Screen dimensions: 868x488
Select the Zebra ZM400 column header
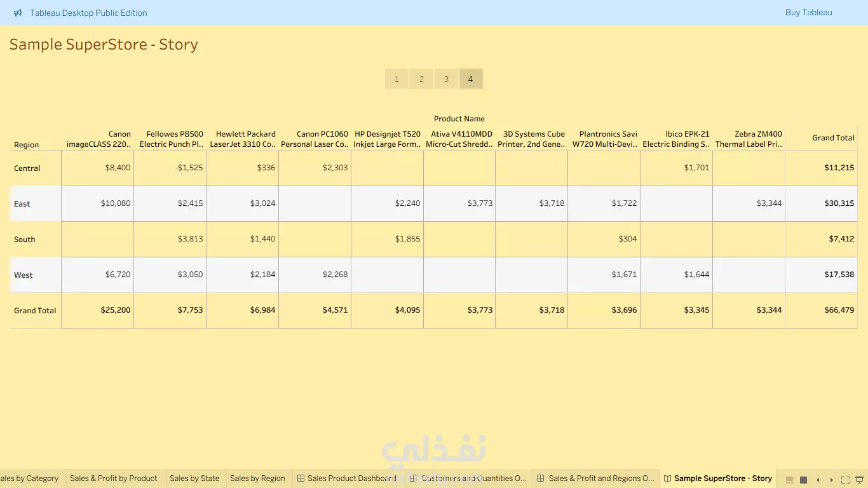[749, 139]
